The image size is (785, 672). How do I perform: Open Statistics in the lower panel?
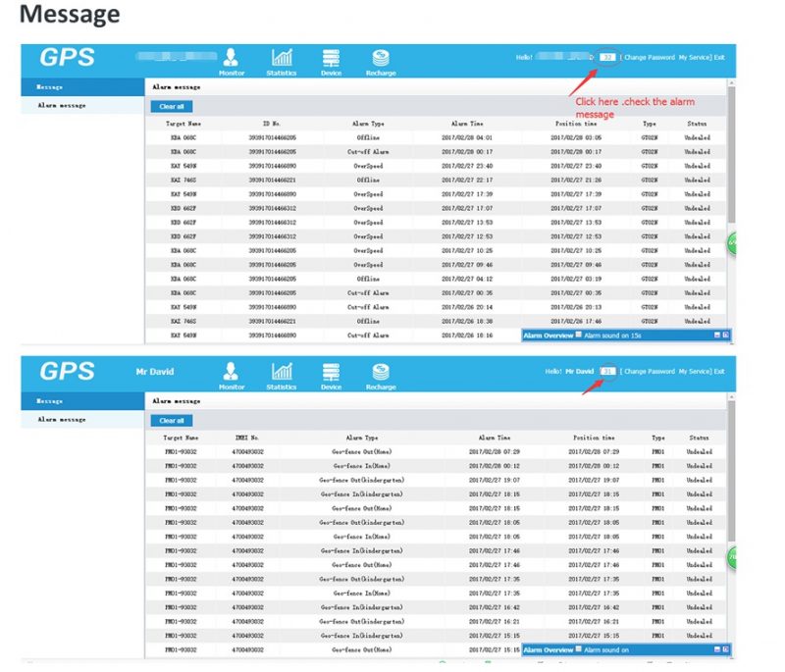click(281, 376)
